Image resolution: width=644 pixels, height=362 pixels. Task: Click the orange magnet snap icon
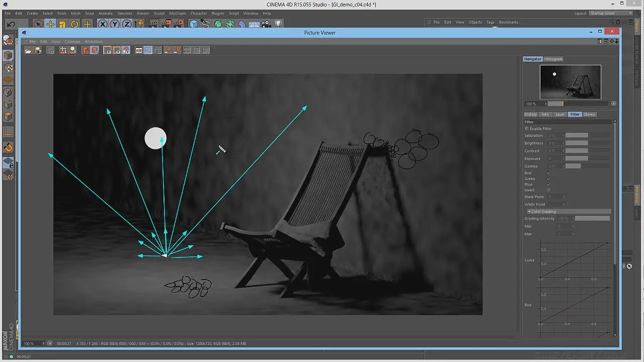(8, 147)
